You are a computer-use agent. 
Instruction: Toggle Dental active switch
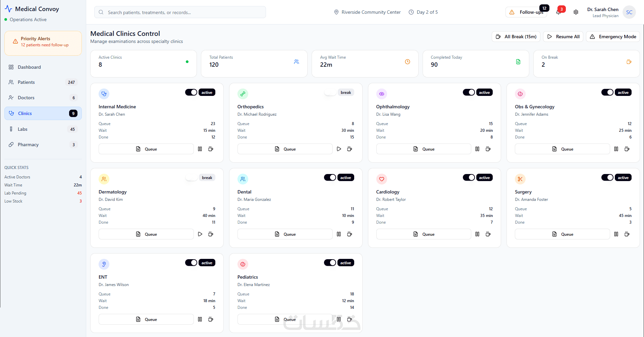click(330, 177)
